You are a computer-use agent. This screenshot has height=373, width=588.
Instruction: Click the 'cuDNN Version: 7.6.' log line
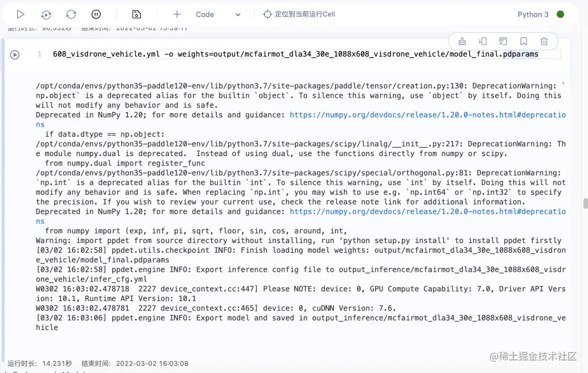point(216,308)
